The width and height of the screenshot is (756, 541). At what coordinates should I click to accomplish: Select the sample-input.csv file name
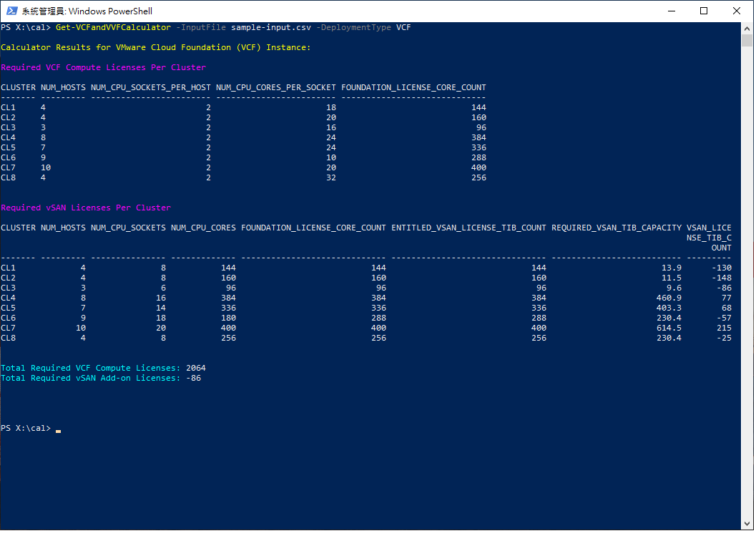pos(271,27)
